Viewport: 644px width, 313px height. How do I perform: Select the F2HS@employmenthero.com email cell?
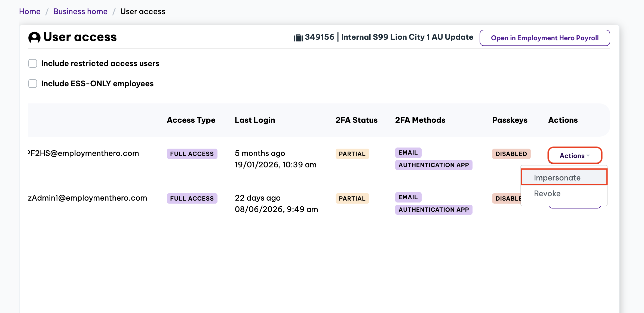tap(84, 153)
